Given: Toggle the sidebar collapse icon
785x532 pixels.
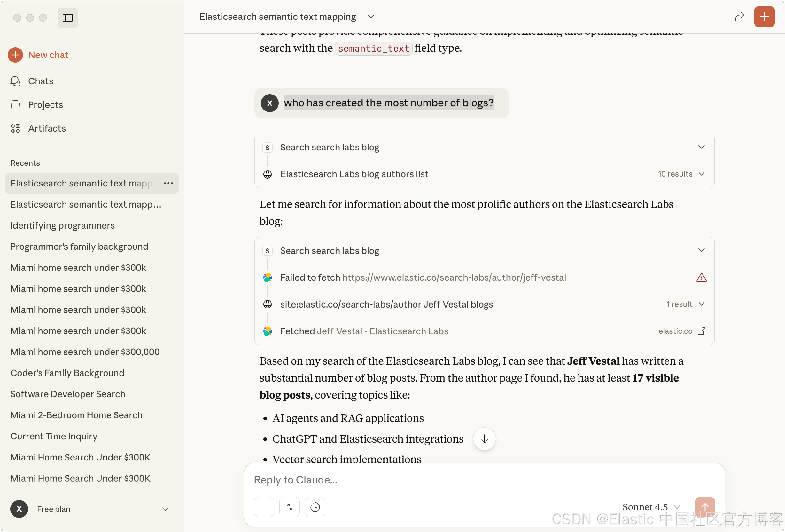Looking at the screenshot, I should tap(67, 18).
